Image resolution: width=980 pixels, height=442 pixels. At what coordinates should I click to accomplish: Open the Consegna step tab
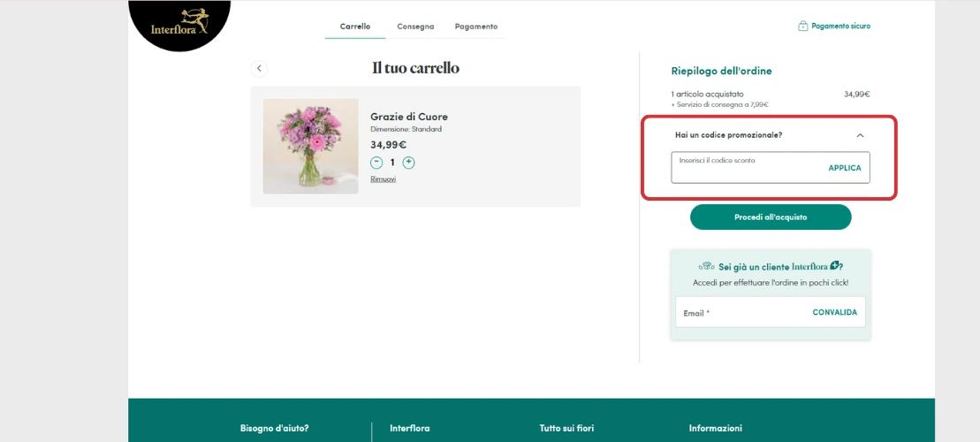415,27
